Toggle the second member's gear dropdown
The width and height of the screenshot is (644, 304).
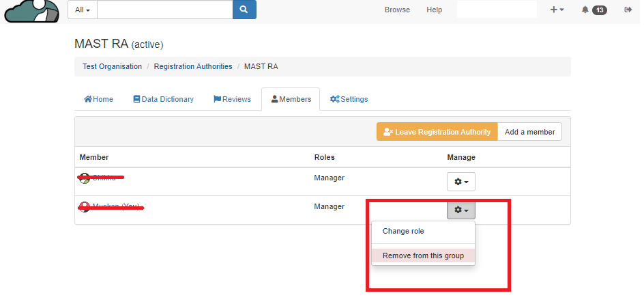coord(460,210)
